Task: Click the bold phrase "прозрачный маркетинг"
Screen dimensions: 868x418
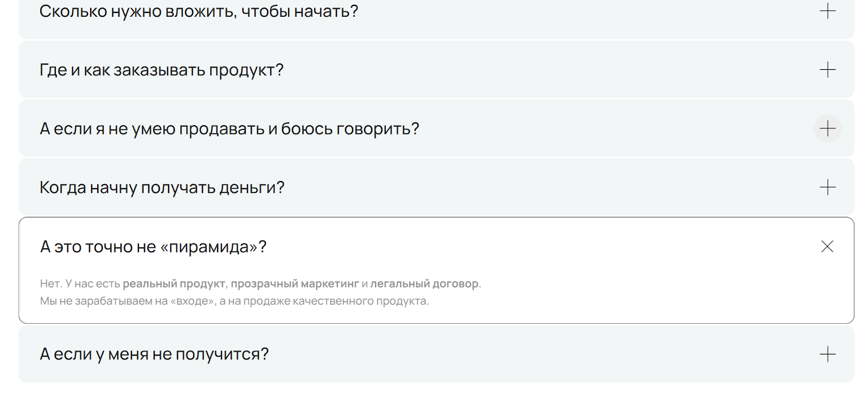Action: coord(295,284)
